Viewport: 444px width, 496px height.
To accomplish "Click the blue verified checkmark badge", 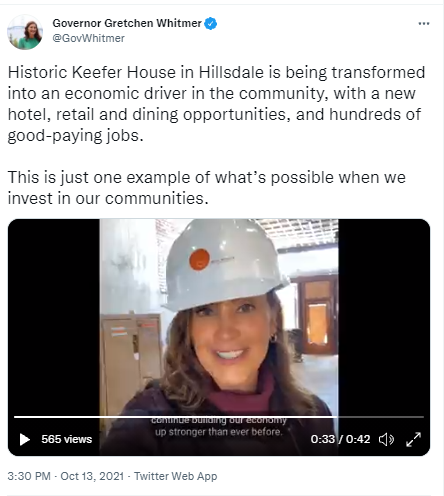I will click(211, 23).
